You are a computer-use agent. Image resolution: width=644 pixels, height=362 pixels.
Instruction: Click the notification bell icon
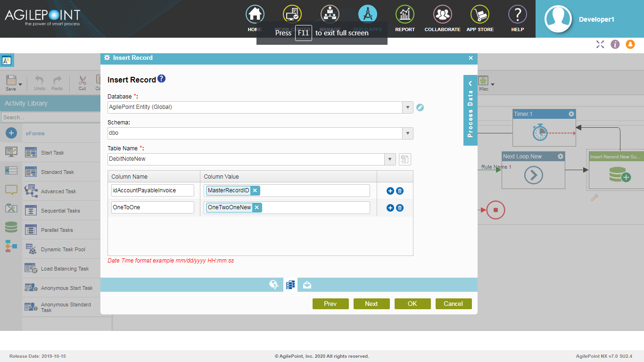pyautogui.click(x=630, y=44)
